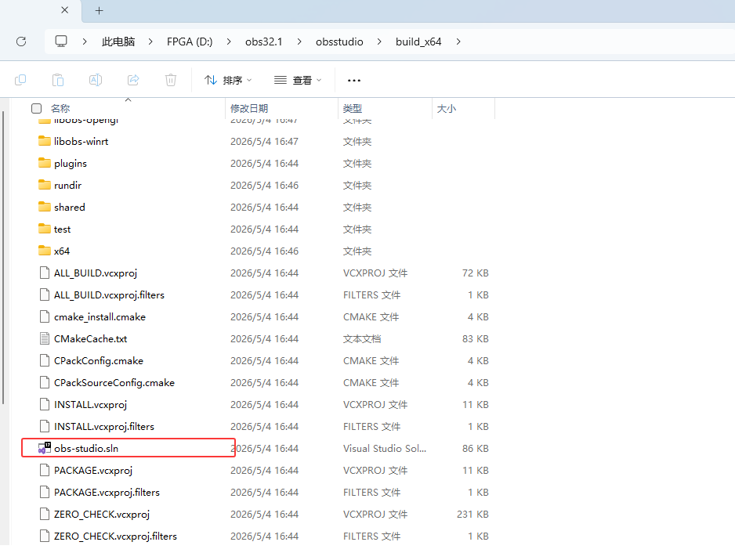The image size is (735, 560).
Task: Click the 4 KB size of CPackSourceConfig.cmake
Action: (x=478, y=382)
